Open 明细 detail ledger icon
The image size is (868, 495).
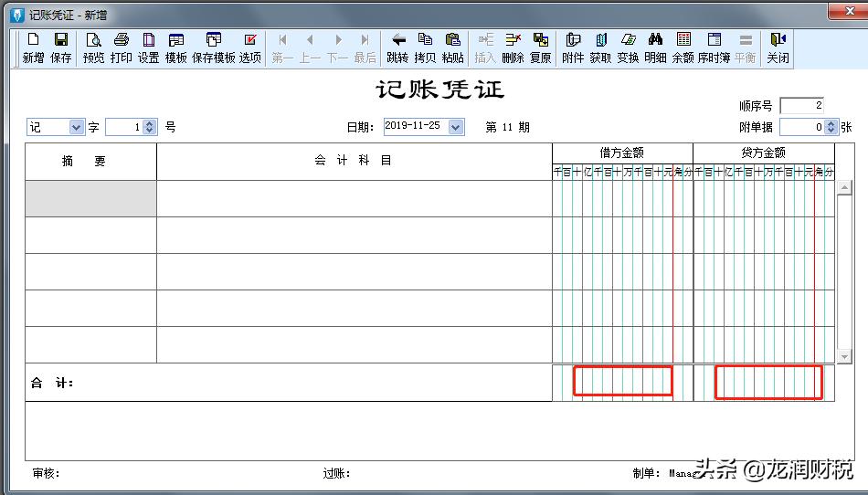(655, 47)
